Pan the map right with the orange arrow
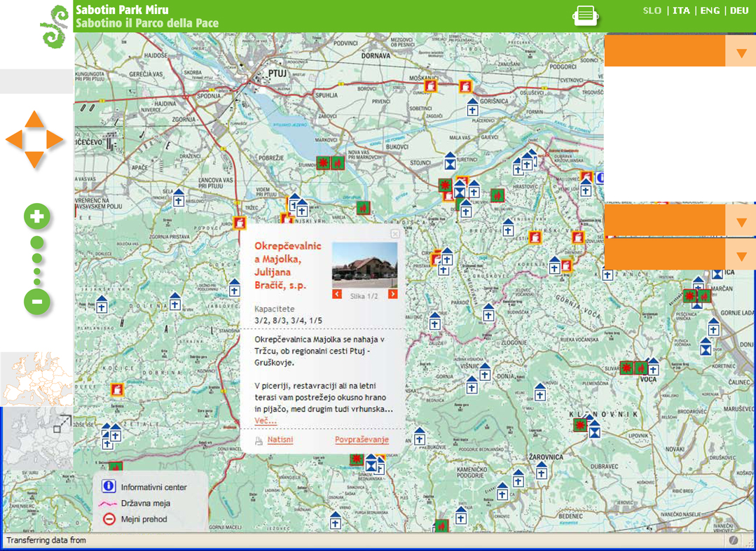 point(55,140)
